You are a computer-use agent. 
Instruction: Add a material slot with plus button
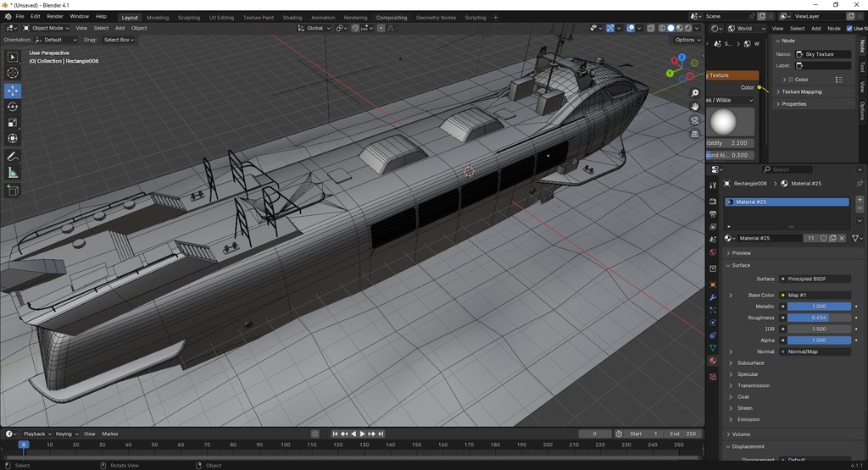tap(860, 199)
